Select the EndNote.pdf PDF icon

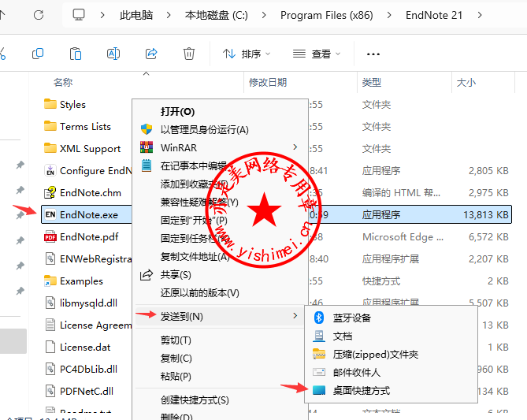[x=50, y=236]
